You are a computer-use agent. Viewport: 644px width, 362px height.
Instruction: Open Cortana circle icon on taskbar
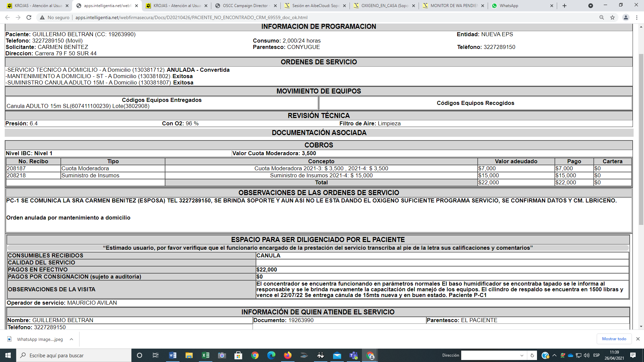click(140, 355)
